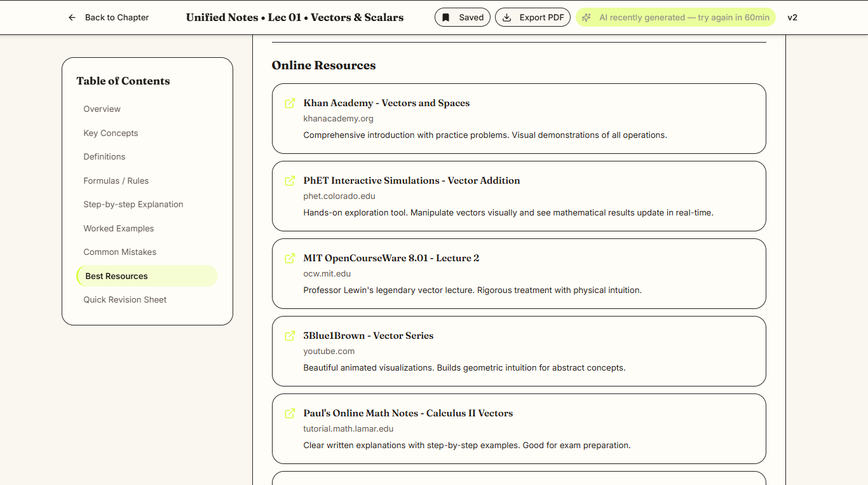The height and width of the screenshot is (485, 868).
Task: Click the ocw.mit.edu URL text
Action: click(x=327, y=274)
